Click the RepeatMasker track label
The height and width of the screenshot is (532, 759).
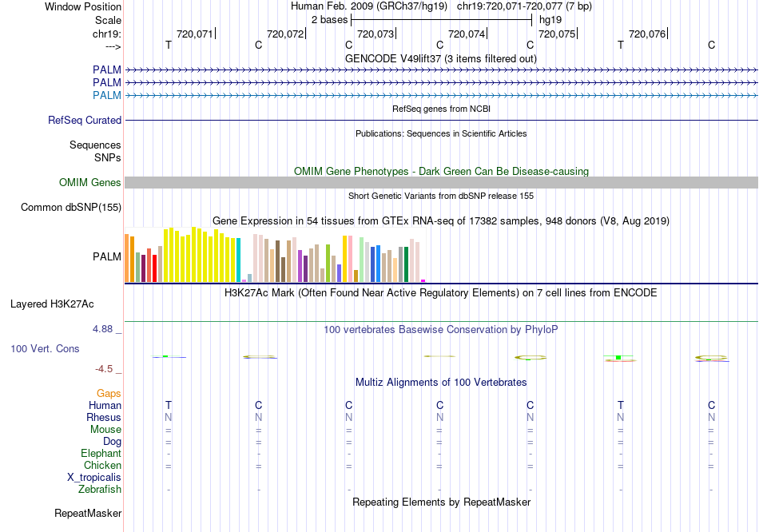[x=88, y=513]
